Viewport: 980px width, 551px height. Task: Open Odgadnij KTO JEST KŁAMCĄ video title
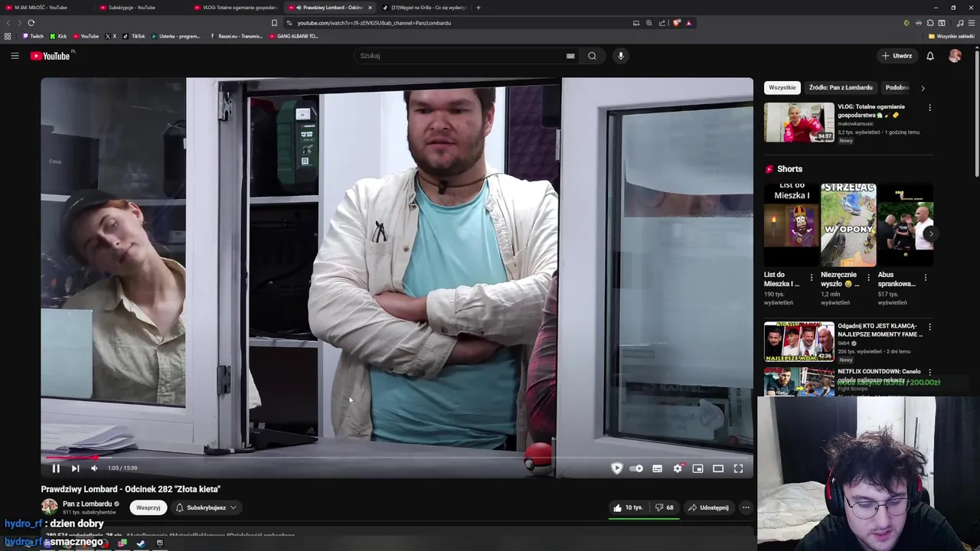pos(880,330)
